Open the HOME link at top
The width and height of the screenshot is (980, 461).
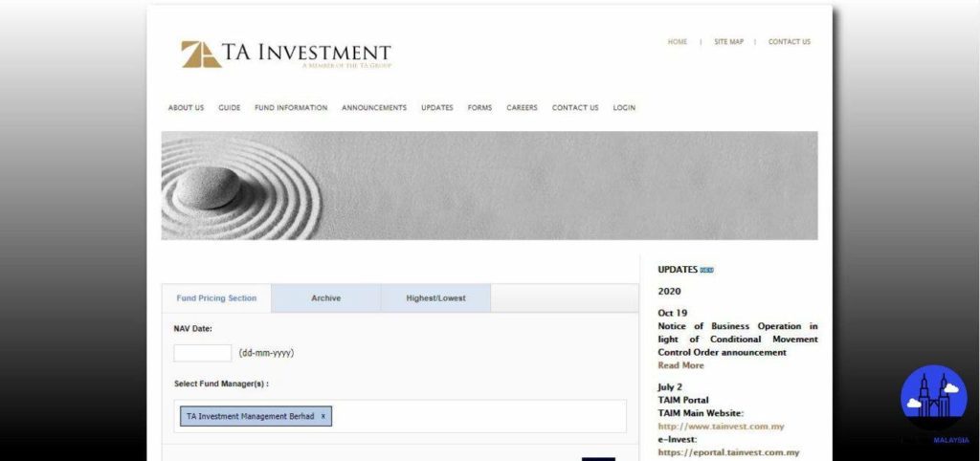pyautogui.click(x=677, y=42)
